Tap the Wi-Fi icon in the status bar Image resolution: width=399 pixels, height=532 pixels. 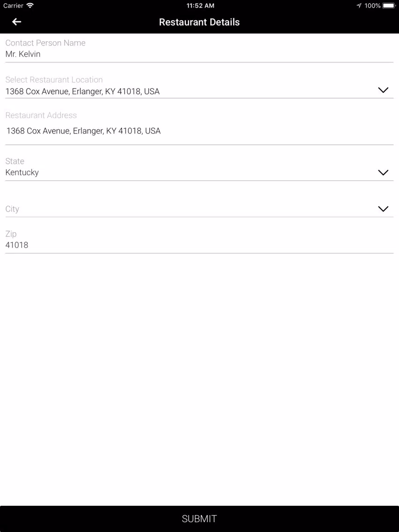pos(30,6)
